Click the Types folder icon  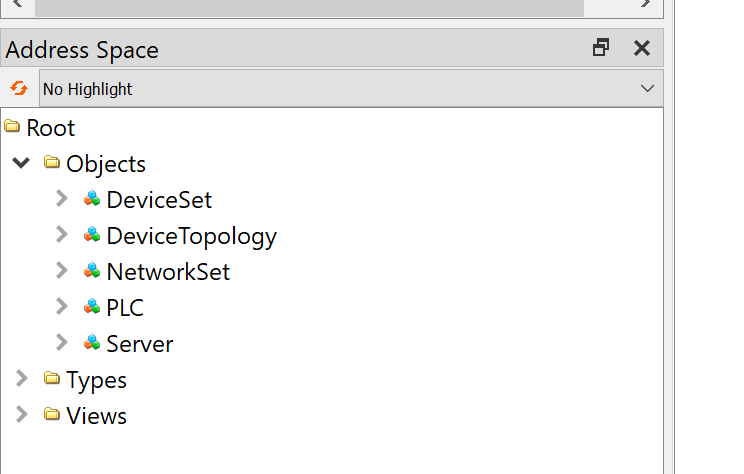(x=52, y=378)
